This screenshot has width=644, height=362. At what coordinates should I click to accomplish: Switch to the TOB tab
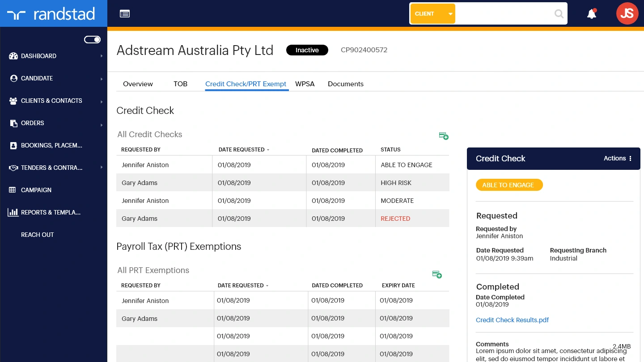(x=181, y=84)
